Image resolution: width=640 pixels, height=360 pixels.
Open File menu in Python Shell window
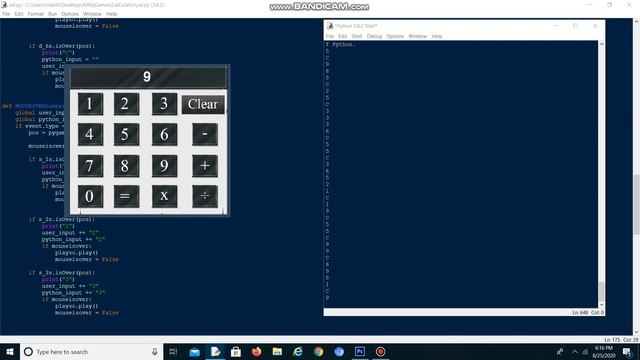coord(329,36)
